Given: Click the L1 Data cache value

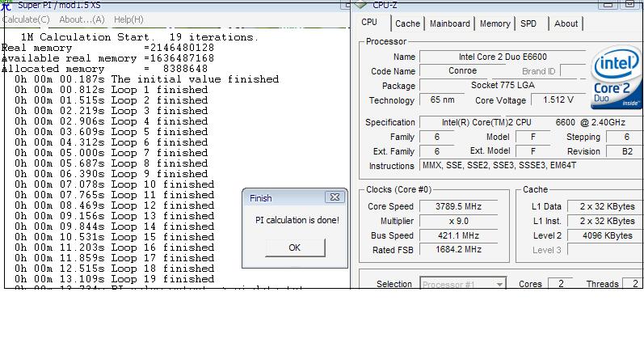Looking at the screenshot, I should 605,206.
